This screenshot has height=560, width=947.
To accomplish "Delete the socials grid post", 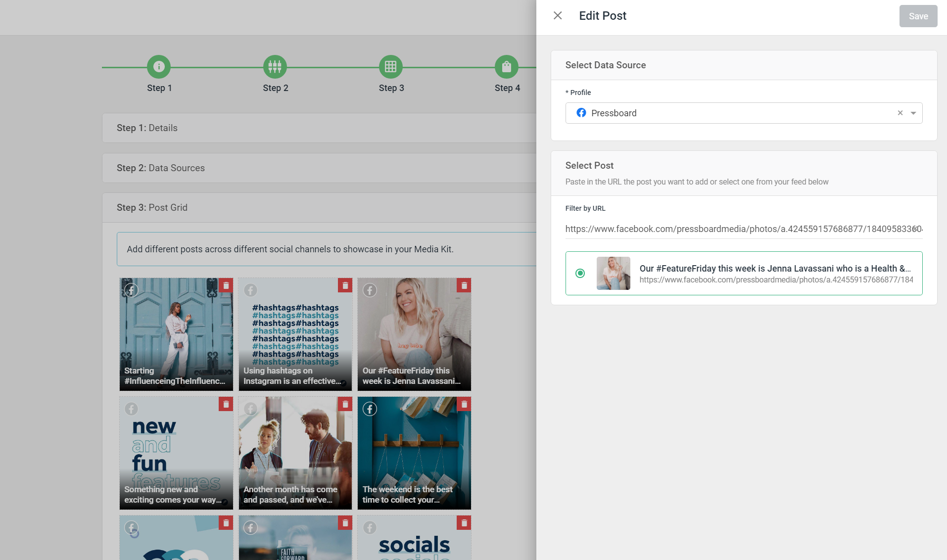I will tap(464, 523).
